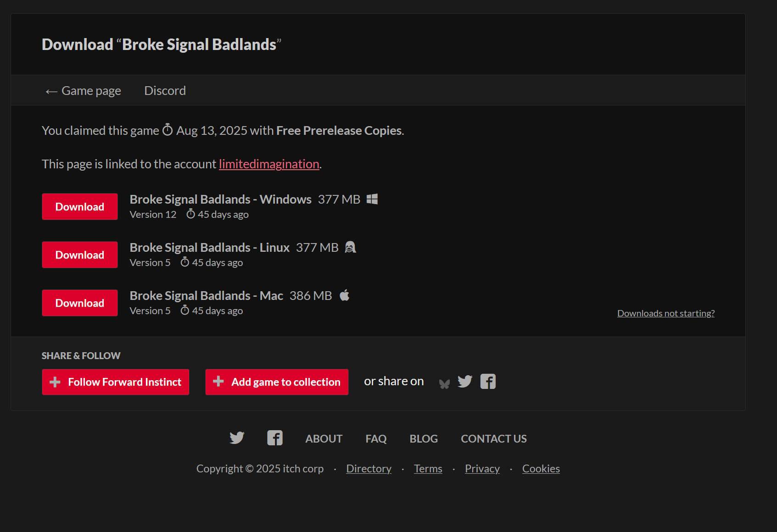This screenshot has width=777, height=532.
Task: Visit the Blog link
Action: [x=424, y=439]
